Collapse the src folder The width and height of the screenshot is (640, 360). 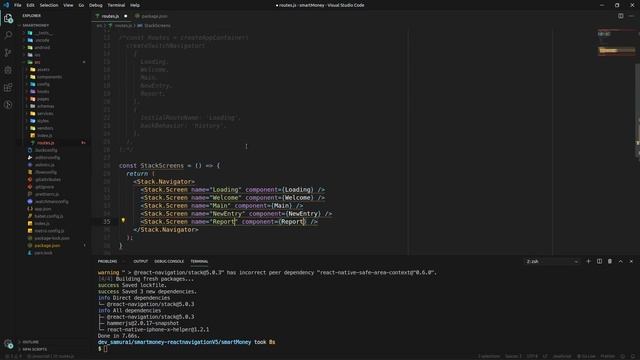37,62
